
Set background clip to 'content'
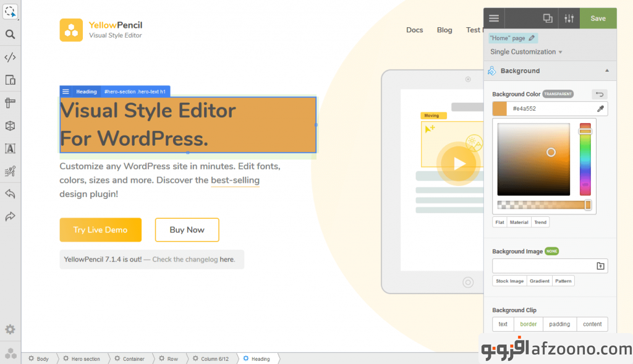(592, 324)
